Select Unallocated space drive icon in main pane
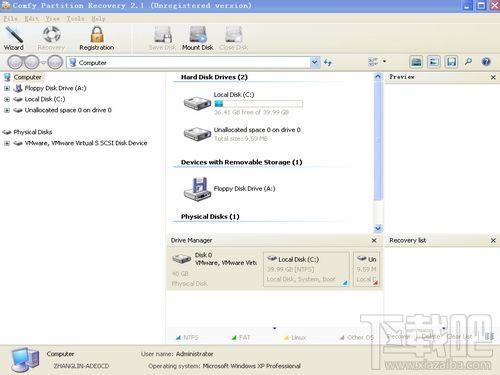The height and width of the screenshot is (375, 500). [x=197, y=134]
